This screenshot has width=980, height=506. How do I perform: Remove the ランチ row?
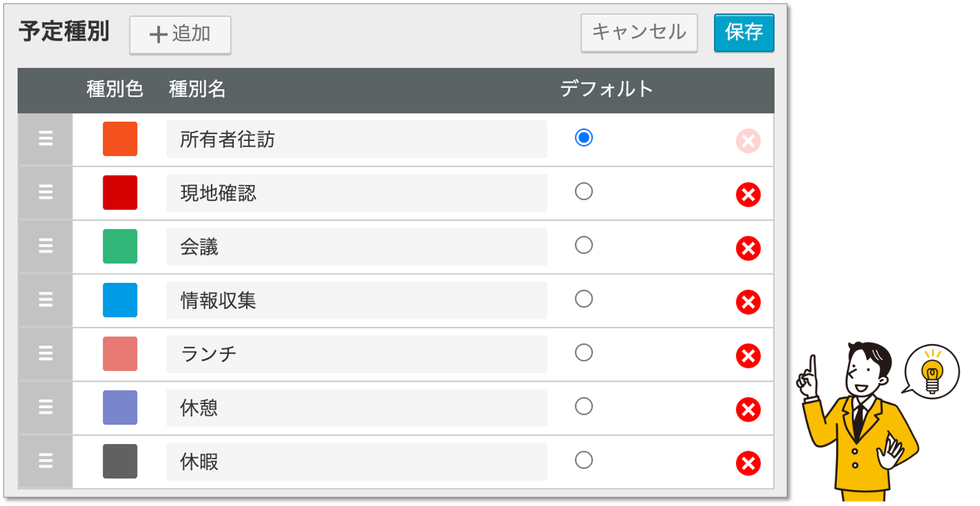pos(748,356)
